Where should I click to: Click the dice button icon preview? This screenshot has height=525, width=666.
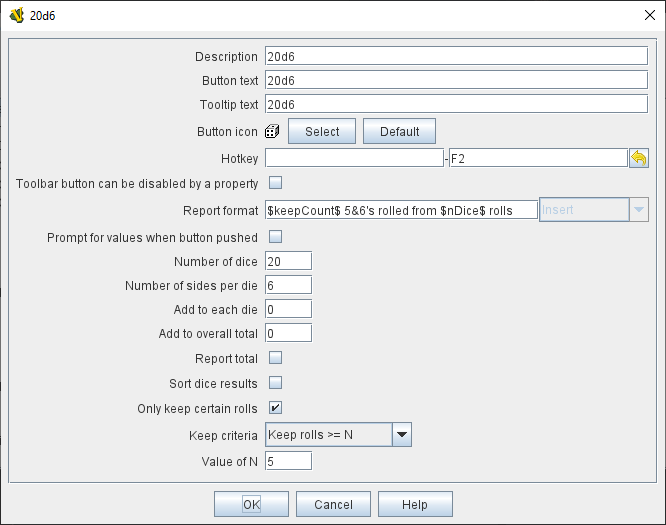point(272,132)
